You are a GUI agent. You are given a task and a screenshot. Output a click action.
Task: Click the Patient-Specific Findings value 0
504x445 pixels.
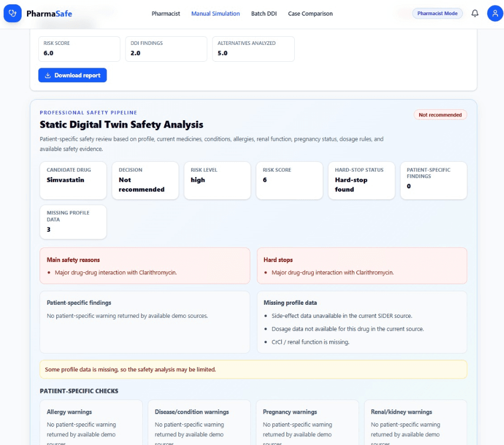tap(408, 186)
